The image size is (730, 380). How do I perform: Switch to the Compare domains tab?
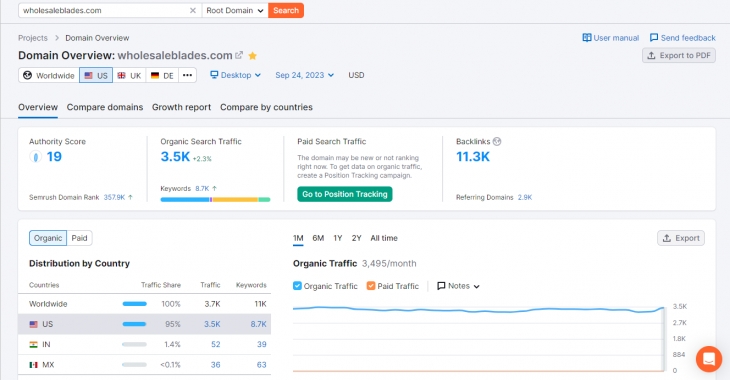pyautogui.click(x=105, y=107)
